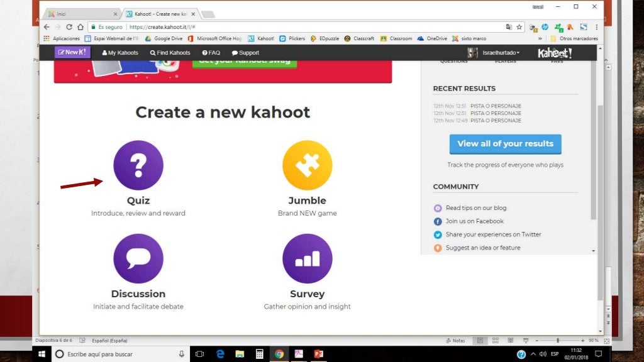Pick the Discussion speech bubble icon

tap(138, 258)
